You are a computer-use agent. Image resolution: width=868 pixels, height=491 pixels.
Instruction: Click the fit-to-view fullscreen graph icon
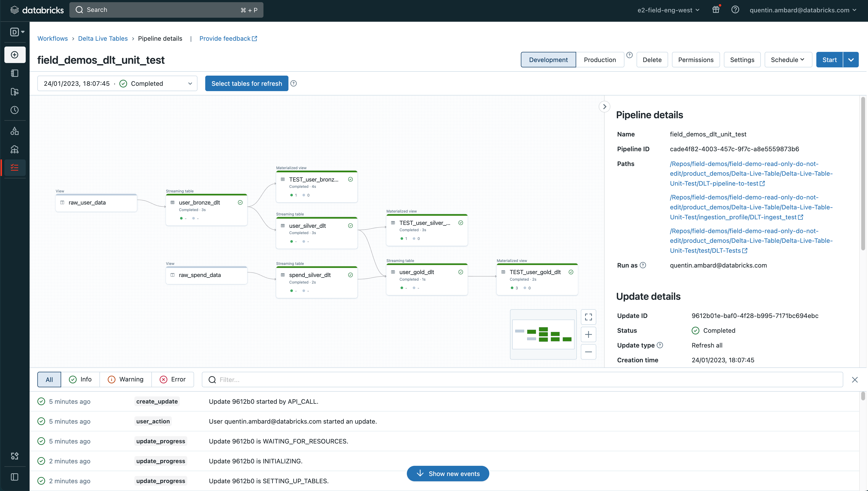point(588,317)
